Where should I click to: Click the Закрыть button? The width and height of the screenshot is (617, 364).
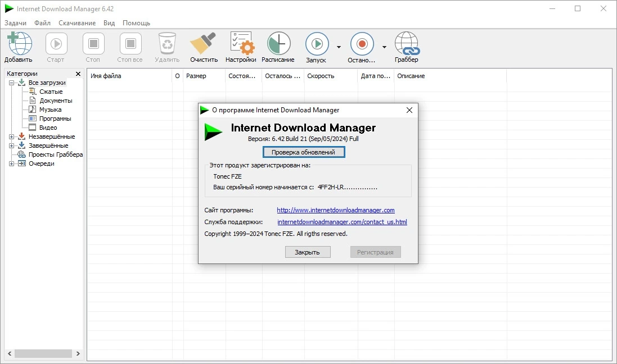coord(308,252)
